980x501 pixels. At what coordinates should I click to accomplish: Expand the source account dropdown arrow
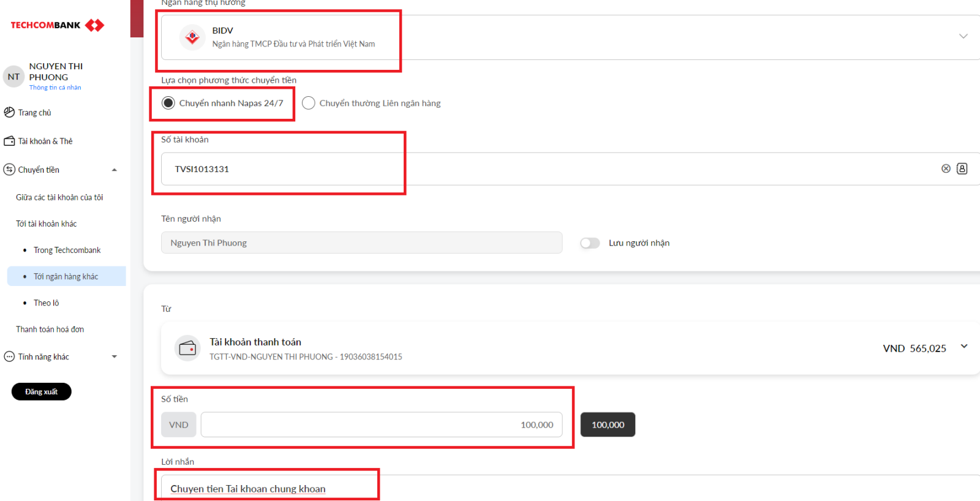click(x=964, y=347)
